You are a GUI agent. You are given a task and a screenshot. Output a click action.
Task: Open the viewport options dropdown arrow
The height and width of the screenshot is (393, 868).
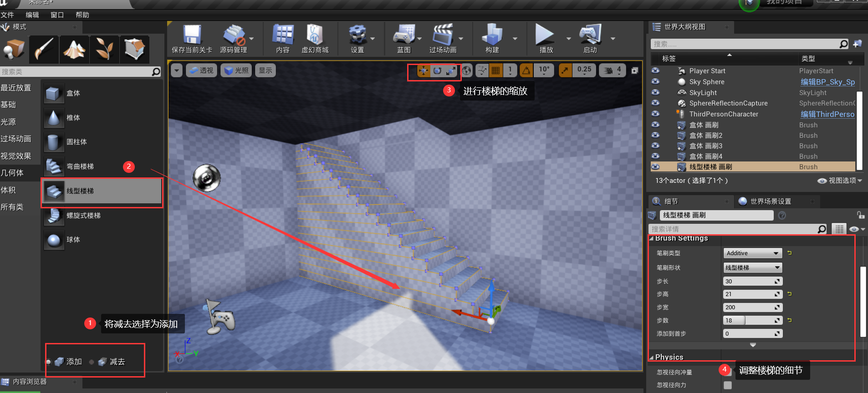pos(177,71)
